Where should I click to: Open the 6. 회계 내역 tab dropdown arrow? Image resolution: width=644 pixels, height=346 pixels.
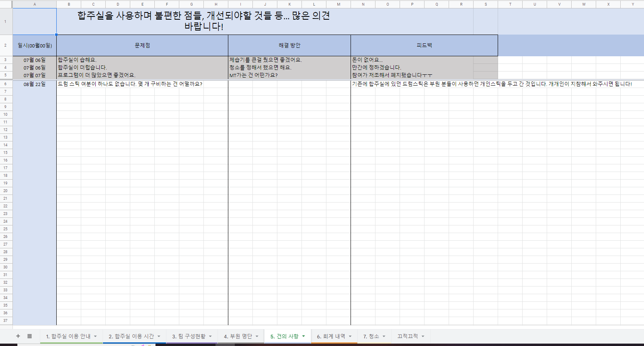tap(350, 336)
